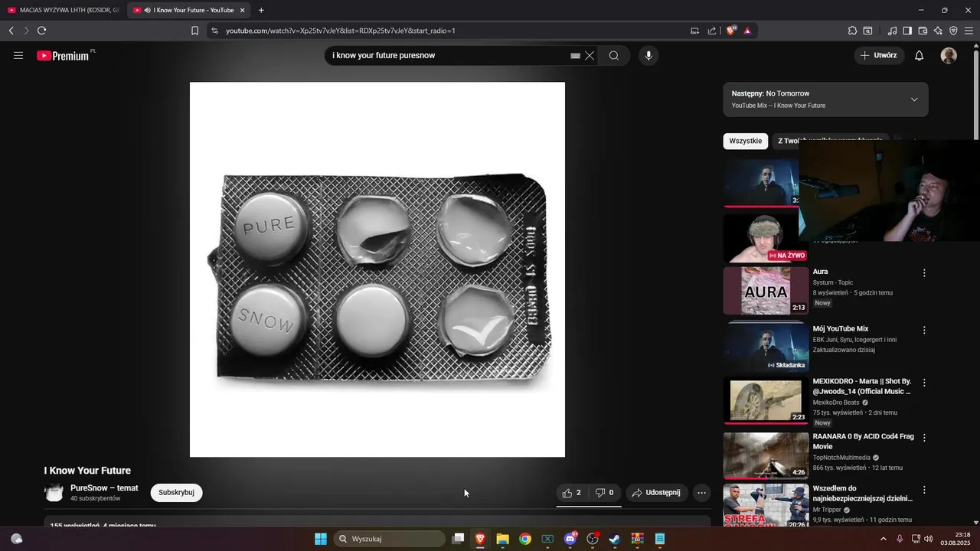Open the browser extensions puzzle icon

(852, 31)
